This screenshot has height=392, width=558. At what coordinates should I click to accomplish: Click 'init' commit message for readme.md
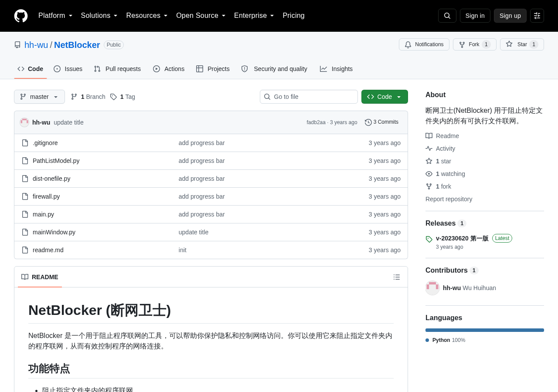[x=183, y=250]
